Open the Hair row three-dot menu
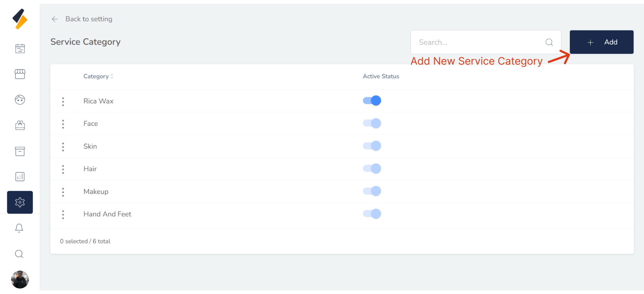The height and width of the screenshot is (294, 644). click(63, 169)
